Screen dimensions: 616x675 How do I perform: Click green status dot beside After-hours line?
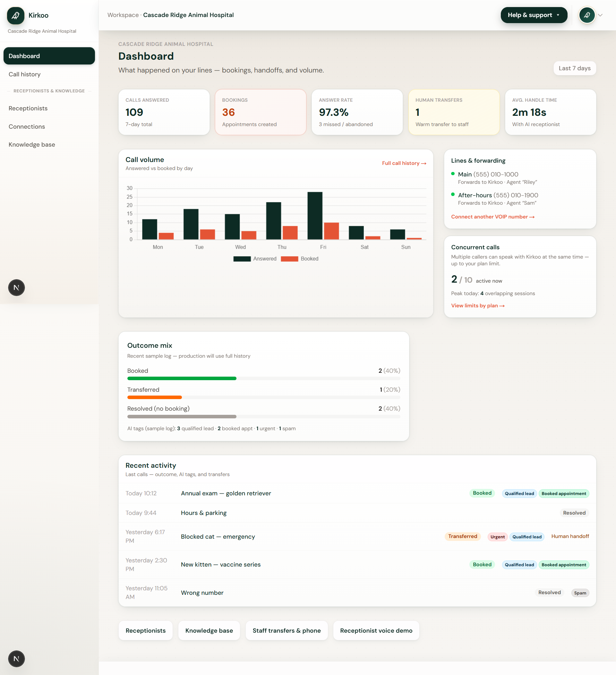(453, 194)
